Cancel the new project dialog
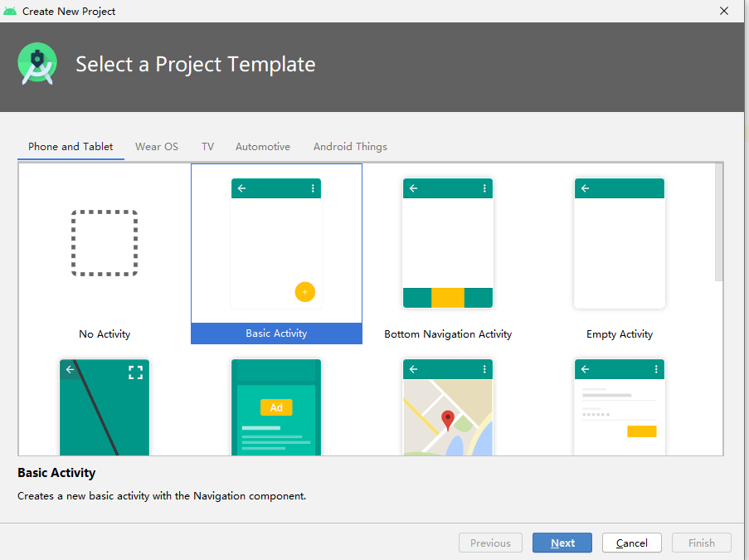The height and width of the screenshot is (560, 749). click(x=631, y=543)
